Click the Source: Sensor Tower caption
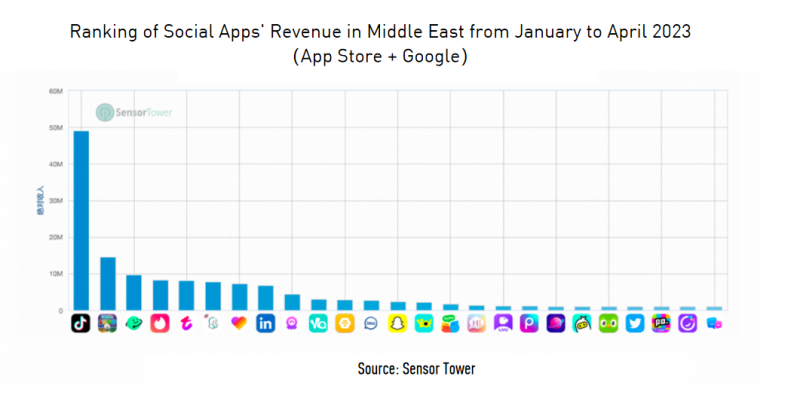This screenshot has width=800, height=398. point(416,368)
